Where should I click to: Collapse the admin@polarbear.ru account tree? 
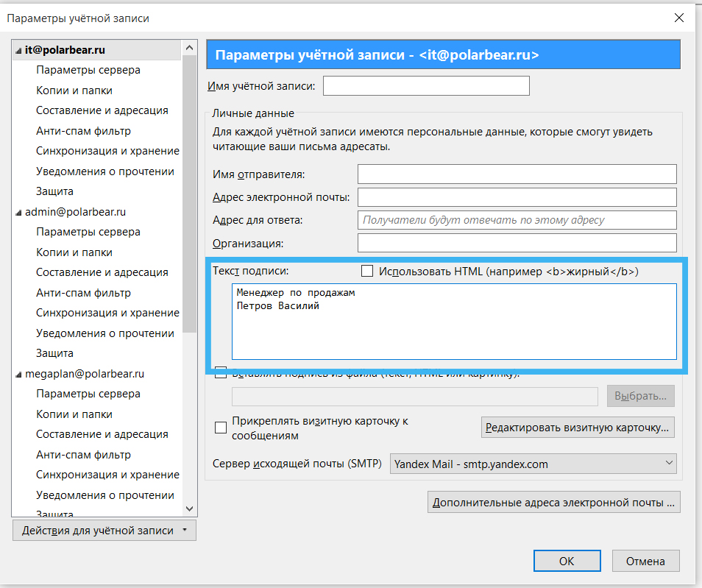pyautogui.click(x=18, y=213)
